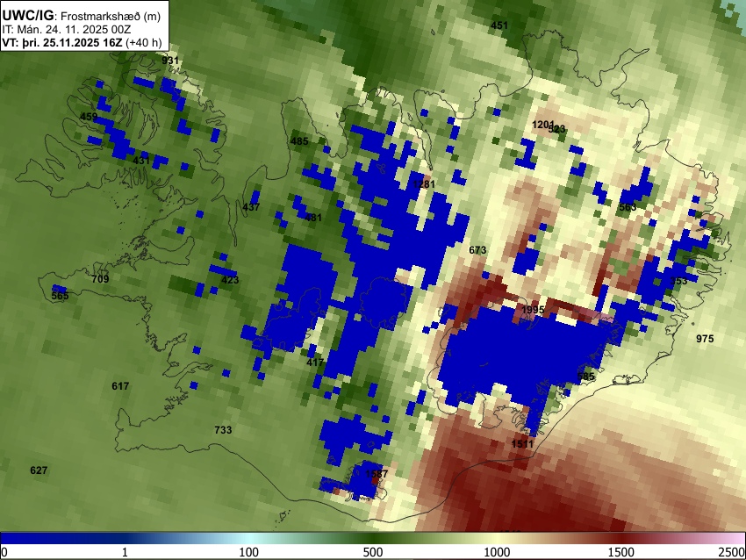Click the legend label '100'

point(249,552)
